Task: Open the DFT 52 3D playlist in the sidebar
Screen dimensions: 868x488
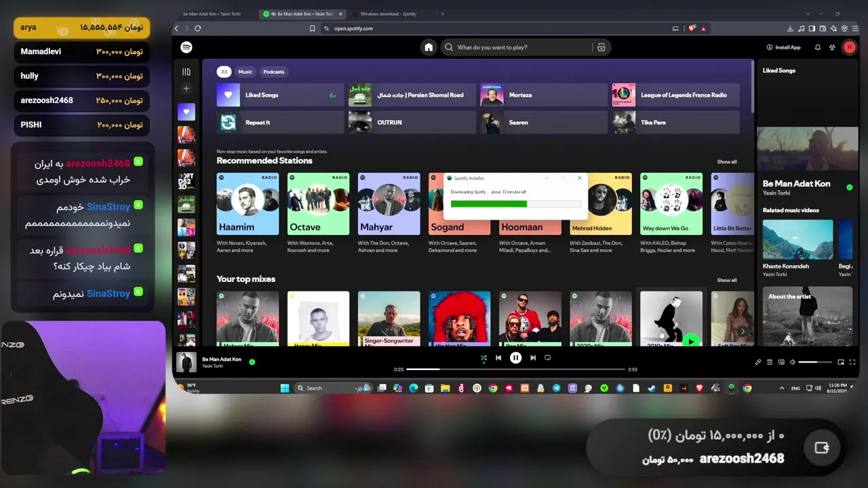Action: pos(186,181)
